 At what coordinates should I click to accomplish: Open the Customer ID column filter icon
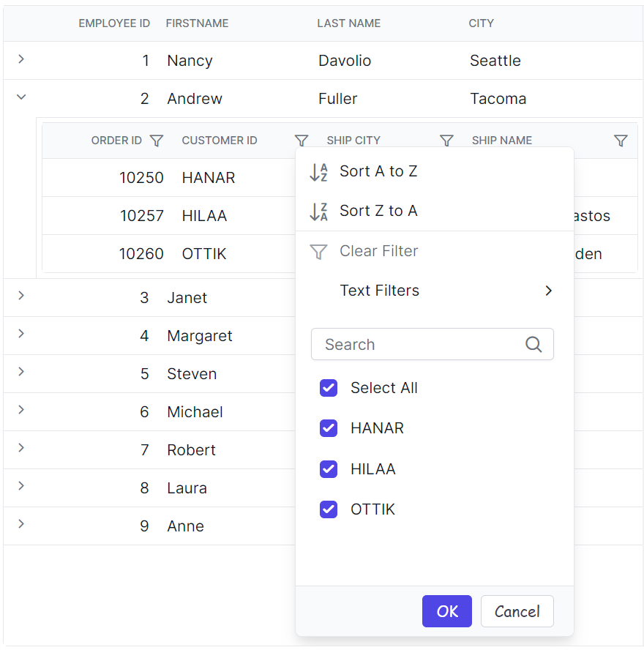coord(302,141)
